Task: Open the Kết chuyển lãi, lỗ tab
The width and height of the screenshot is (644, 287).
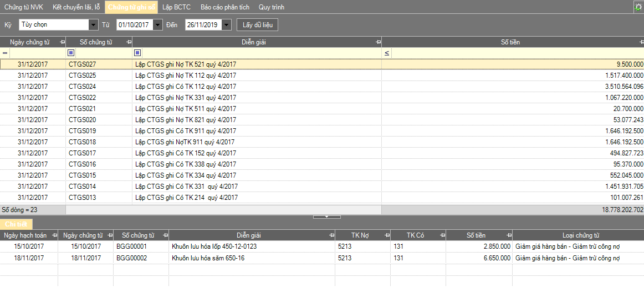Action: 76,7
